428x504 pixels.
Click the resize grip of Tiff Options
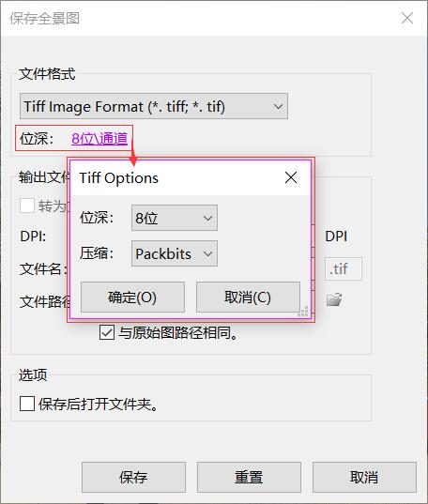coord(303,312)
